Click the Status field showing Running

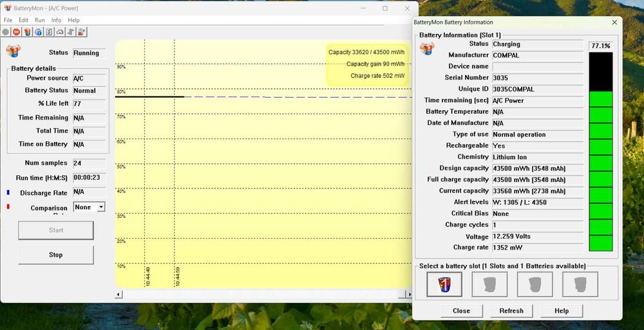[89, 53]
